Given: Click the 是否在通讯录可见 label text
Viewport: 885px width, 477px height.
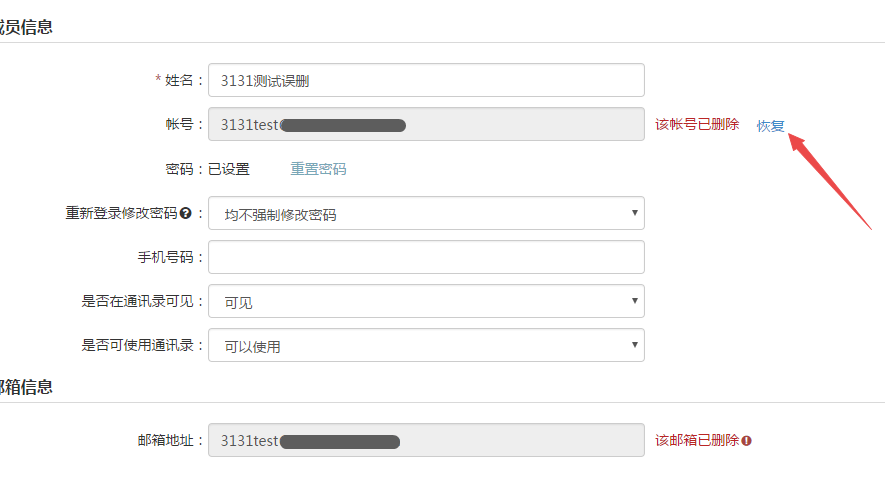Looking at the screenshot, I should pos(137,301).
